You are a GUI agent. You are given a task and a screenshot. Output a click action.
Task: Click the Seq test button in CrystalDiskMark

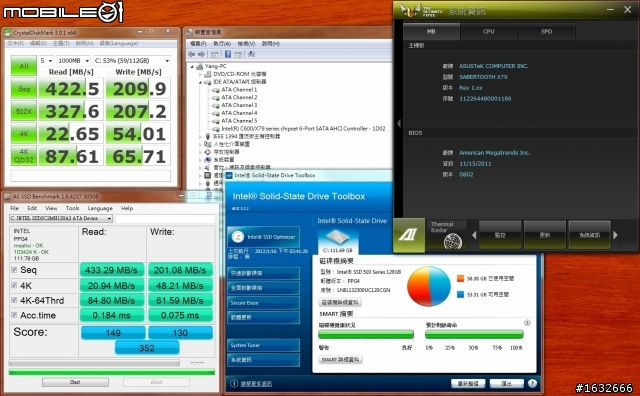click(x=24, y=89)
